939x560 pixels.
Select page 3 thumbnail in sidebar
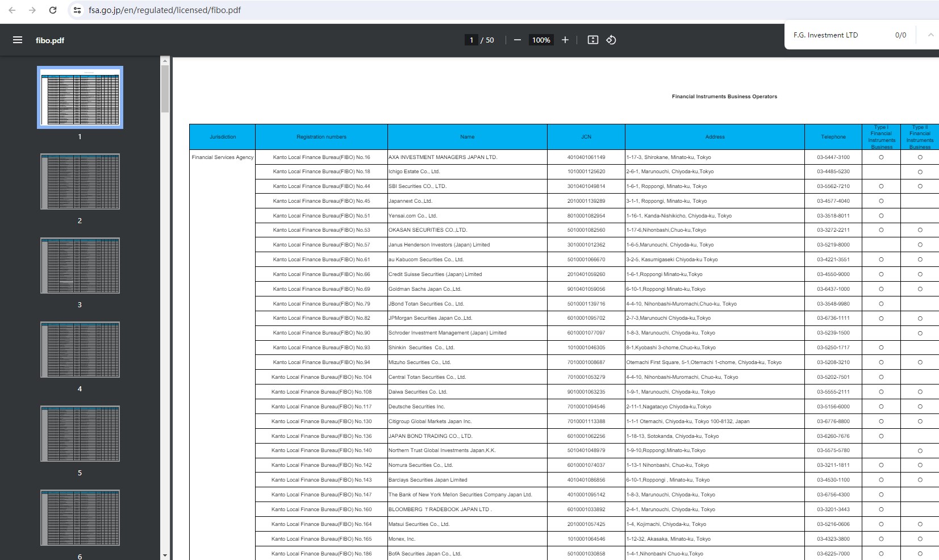coord(80,265)
